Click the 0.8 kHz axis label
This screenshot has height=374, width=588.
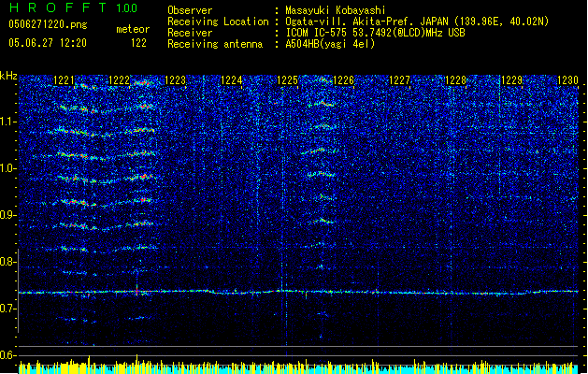click(x=7, y=262)
